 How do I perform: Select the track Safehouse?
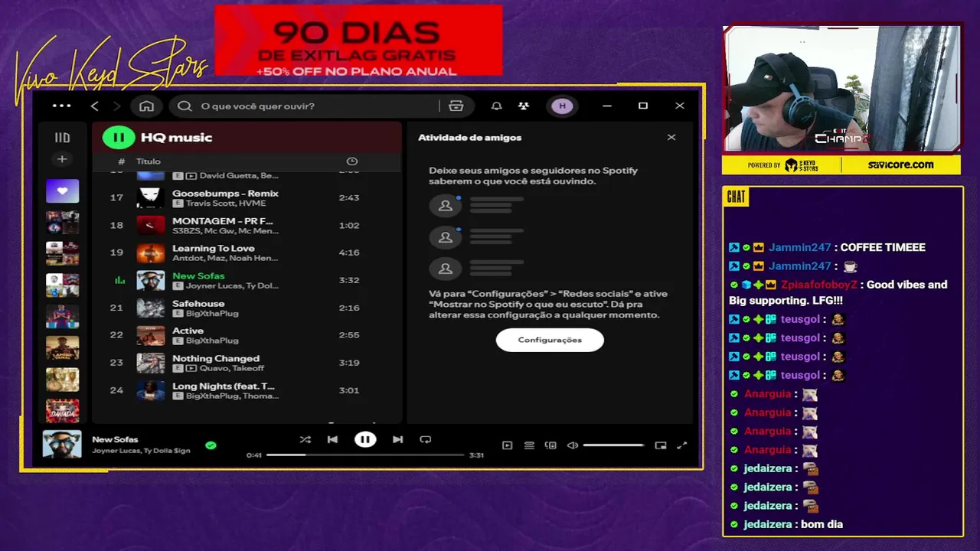click(247, 308)
